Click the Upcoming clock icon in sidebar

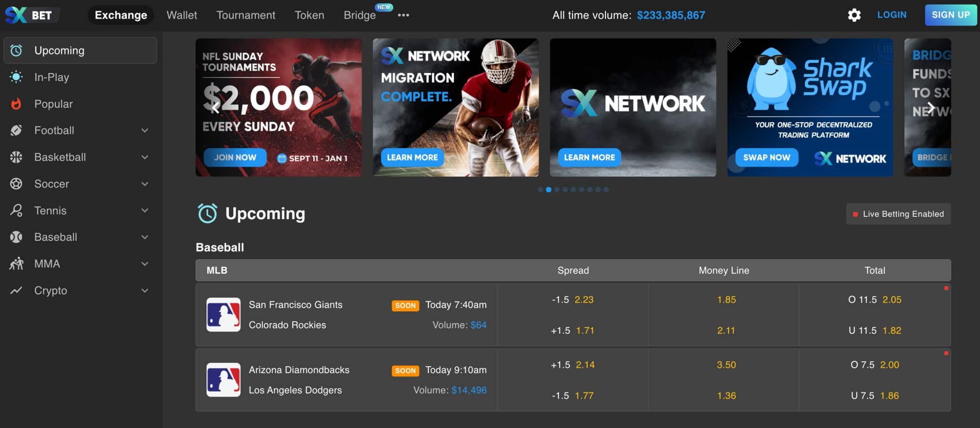pos(16,50)
